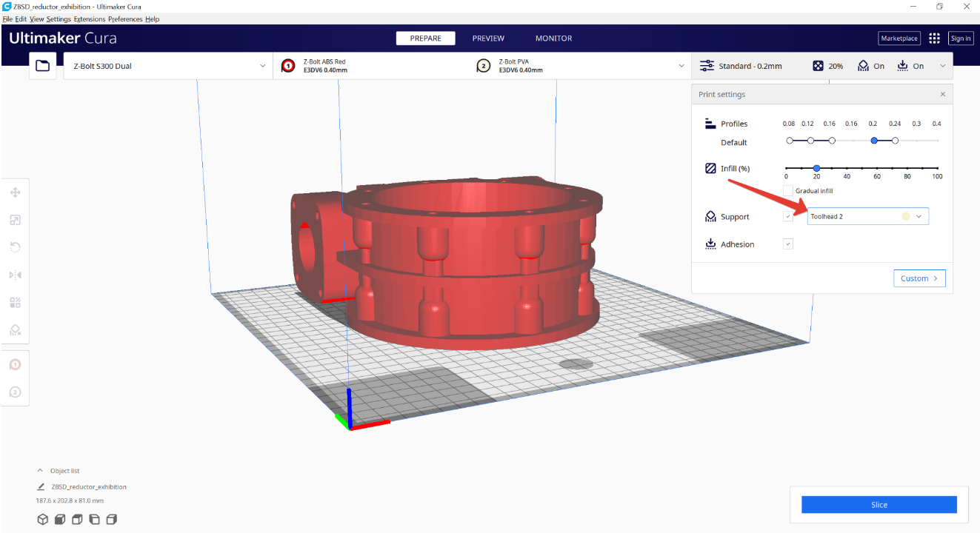The height and width of the screenshot is (533, 980).
Task: Toggle the Adhesion checkbox
Action: pos(788,244)
